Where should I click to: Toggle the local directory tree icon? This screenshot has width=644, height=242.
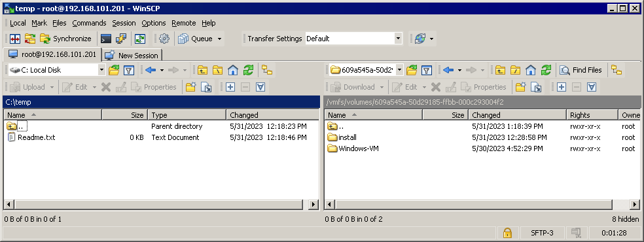(268, 70)
